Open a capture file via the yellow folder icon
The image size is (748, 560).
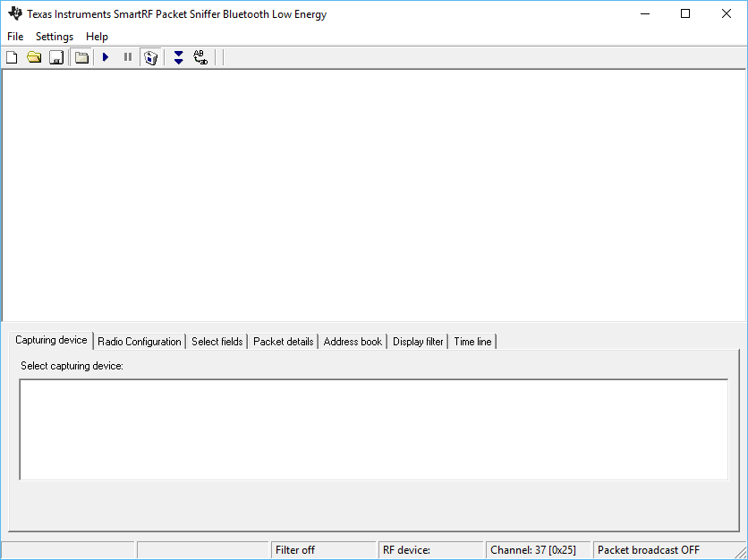34,58
